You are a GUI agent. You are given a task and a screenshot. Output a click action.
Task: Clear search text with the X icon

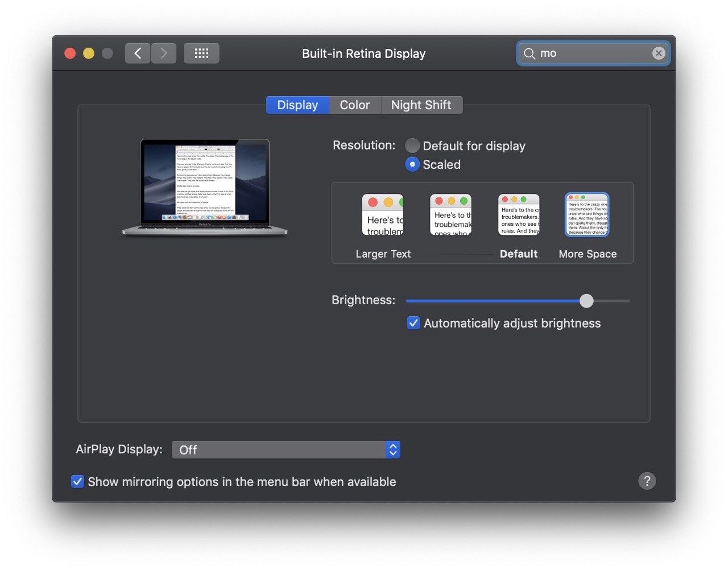tap(659, 53)
